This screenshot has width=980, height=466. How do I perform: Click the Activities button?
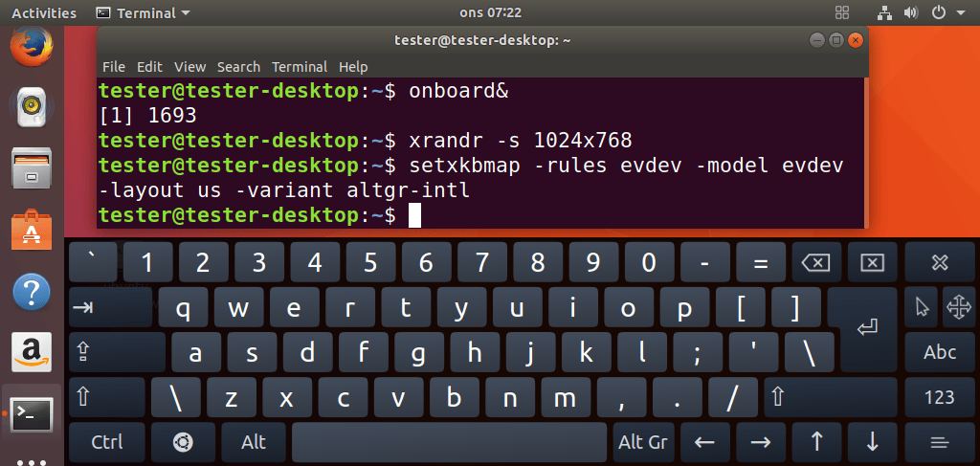[x=44, y=12]
